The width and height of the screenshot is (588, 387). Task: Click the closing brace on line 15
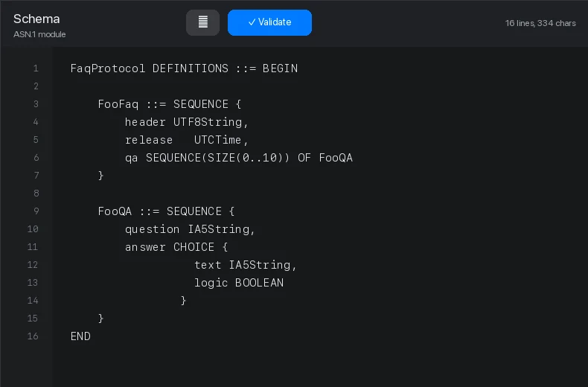coord(100,319)
